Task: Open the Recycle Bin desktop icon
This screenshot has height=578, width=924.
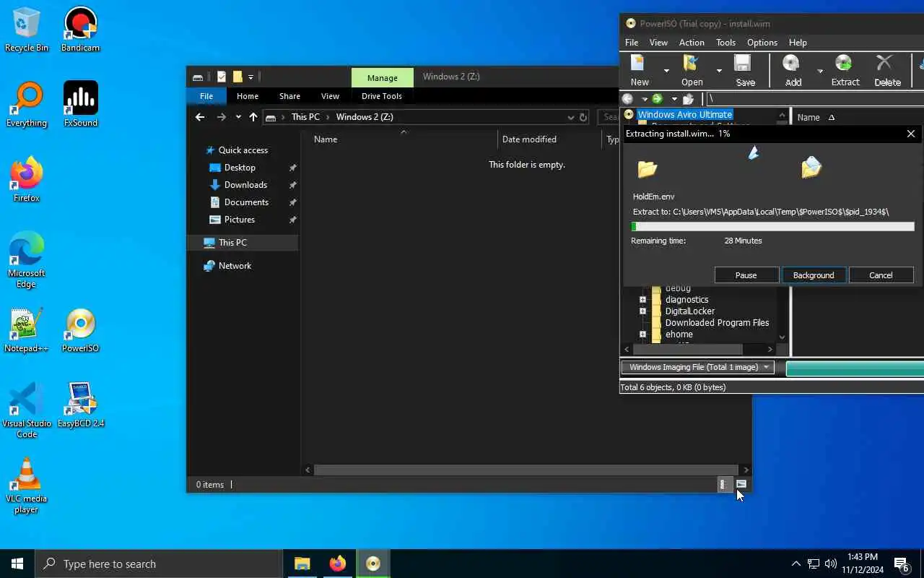Action: (x=27, y=30)
